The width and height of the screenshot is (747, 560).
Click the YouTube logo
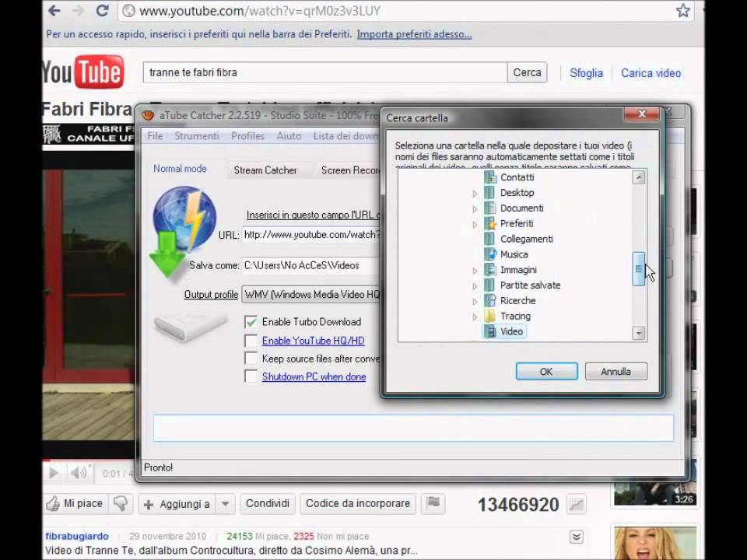click(83, 72)
